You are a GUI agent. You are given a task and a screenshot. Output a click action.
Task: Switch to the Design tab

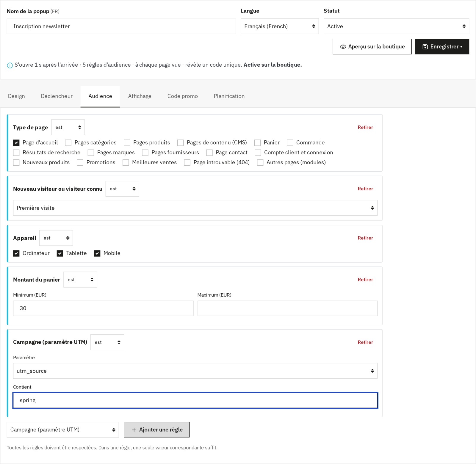16,96
